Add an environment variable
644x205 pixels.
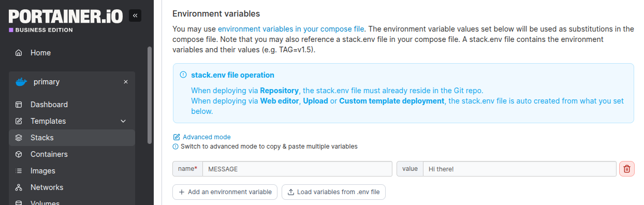[x=225, y=192]
